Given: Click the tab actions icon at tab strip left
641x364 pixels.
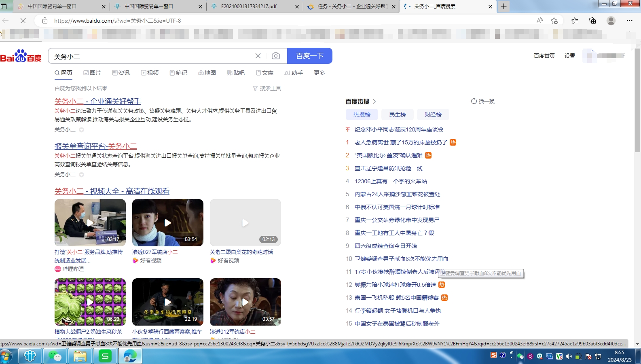Looking at the screenshot, I should point(4,6).
